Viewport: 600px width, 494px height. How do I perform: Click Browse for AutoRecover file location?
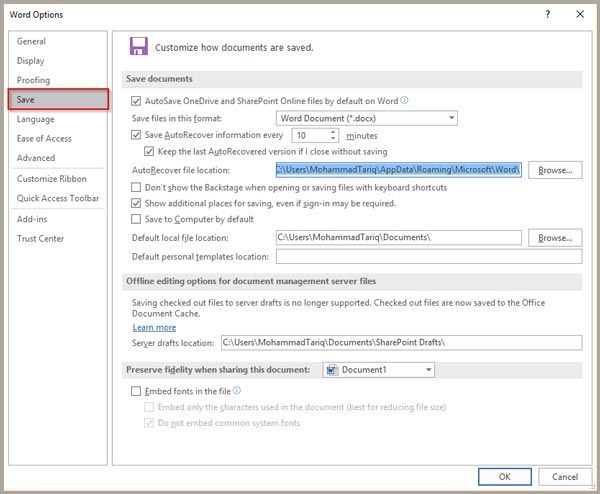tap(555, 170)
